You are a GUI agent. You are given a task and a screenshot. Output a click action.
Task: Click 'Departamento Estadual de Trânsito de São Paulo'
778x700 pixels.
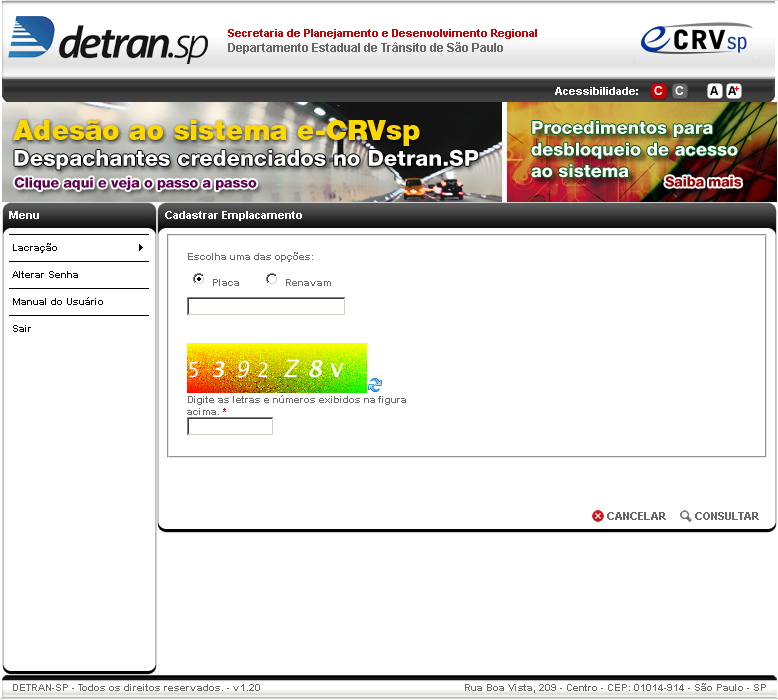point(365,48)
